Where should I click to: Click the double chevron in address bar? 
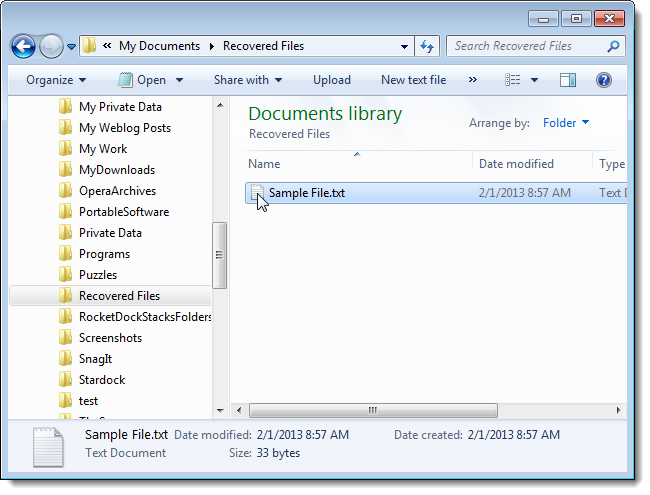coord(107,46)
